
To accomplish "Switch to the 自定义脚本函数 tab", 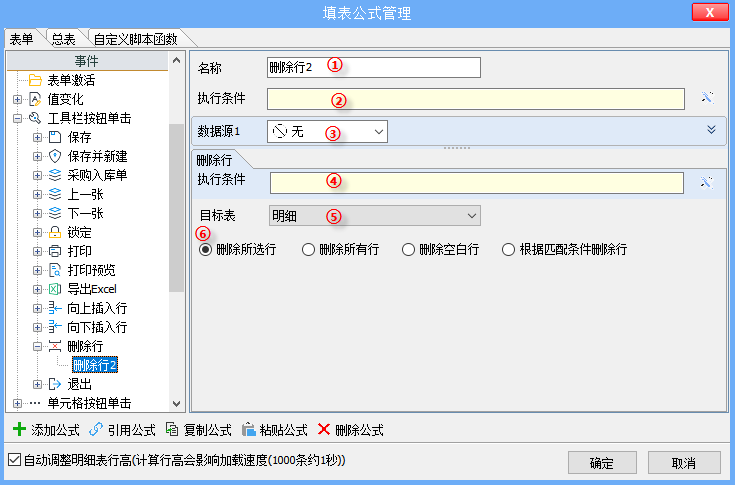I will pos(135,39).
